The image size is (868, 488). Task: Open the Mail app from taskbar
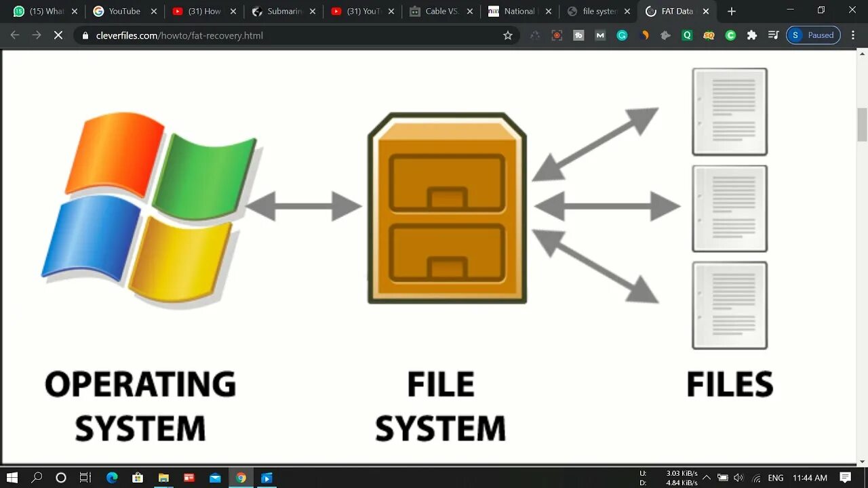(x=215, y=478)
